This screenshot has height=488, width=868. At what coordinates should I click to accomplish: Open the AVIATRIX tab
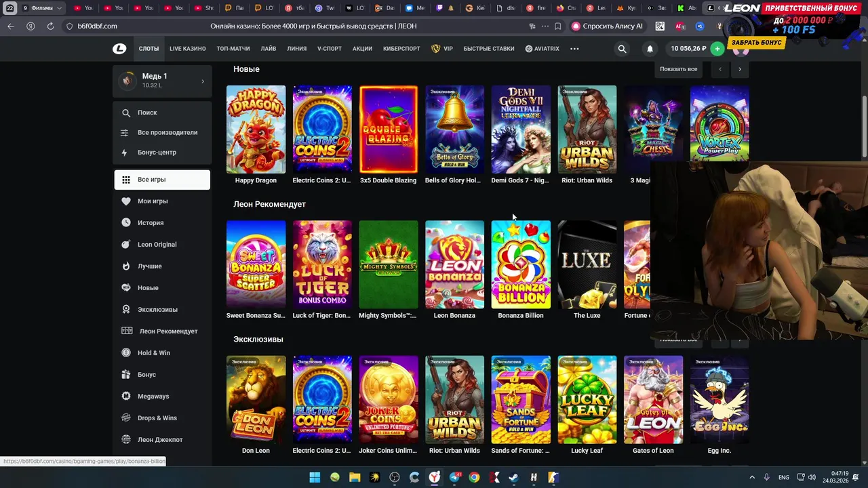tap(542, 49)
